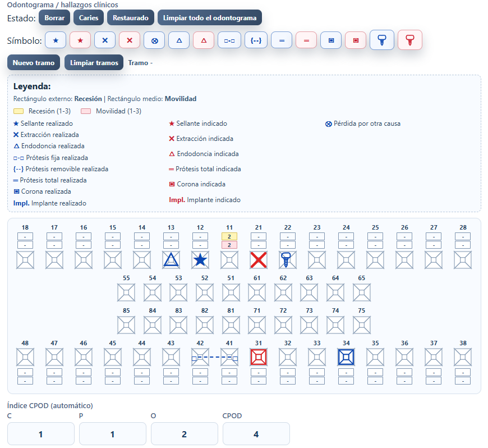This screenshot has width=488, height=448.
Task: Choose the red crown-indicated square symbol
Action: [356, 40]
